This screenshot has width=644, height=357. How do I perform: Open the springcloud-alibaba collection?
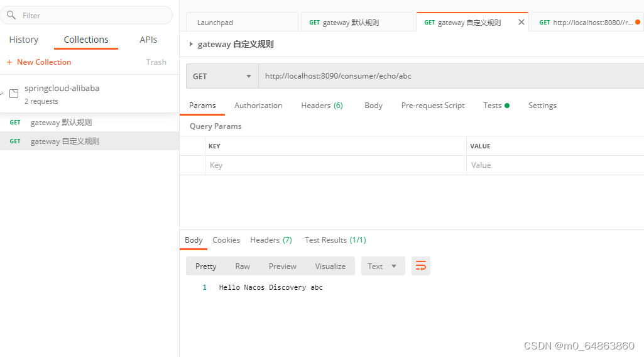click(90, 94)
